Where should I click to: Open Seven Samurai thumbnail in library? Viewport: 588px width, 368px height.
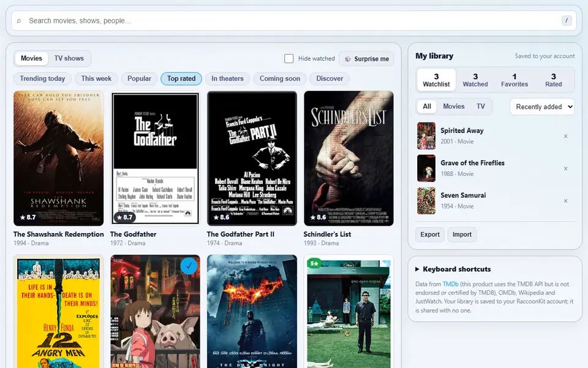[426, 201]
